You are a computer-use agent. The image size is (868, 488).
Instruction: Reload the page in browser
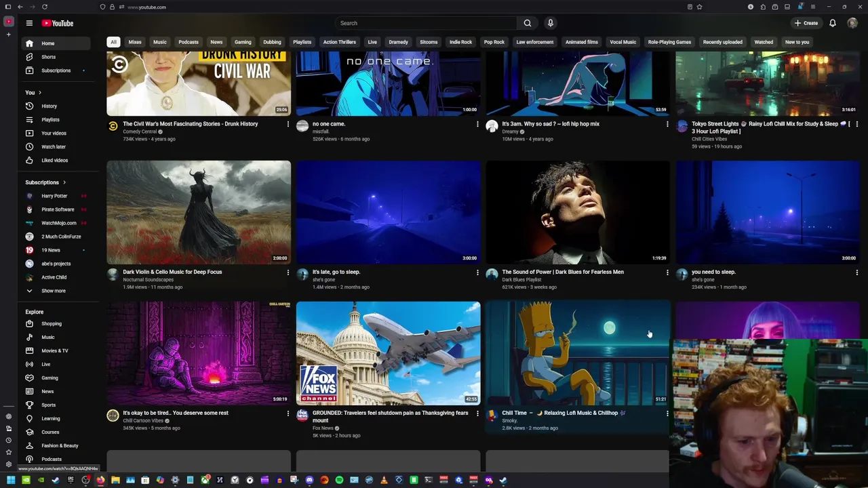coord(44,7)
